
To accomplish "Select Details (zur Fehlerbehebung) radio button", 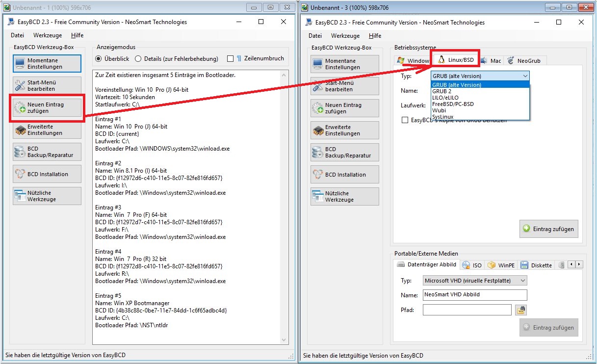I will pos(138,58).
